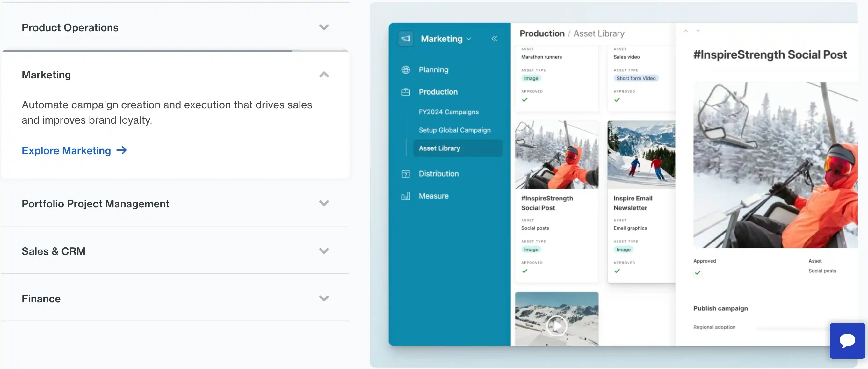
Task: Click the Planning globe icon
Action: click(x=406, y=70)
